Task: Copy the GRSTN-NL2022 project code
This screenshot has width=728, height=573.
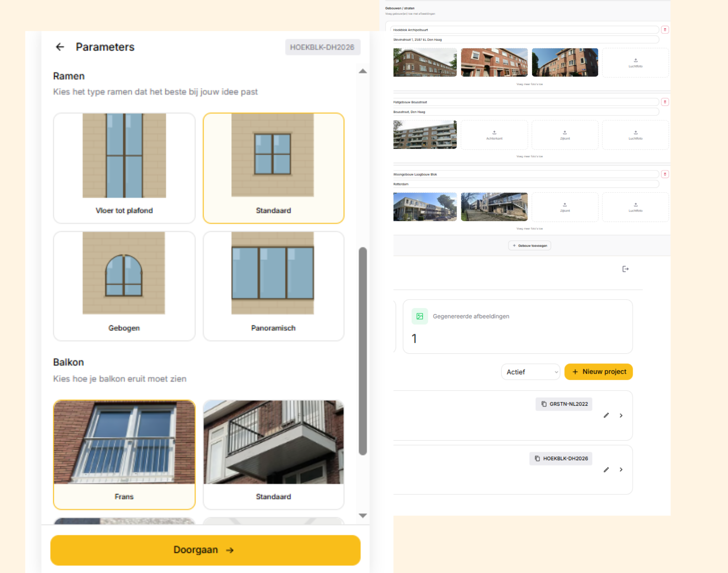Action: click(564, 404)
